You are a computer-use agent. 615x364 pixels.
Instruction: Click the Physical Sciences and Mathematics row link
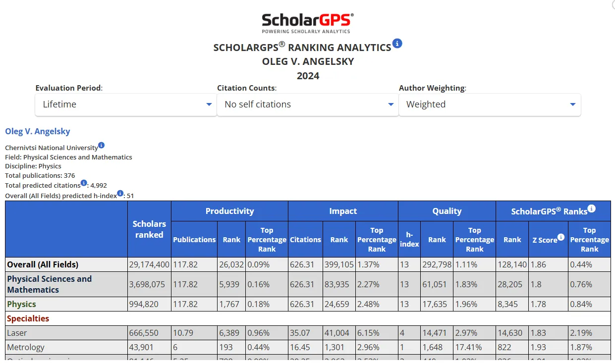[x=50, y=284]
